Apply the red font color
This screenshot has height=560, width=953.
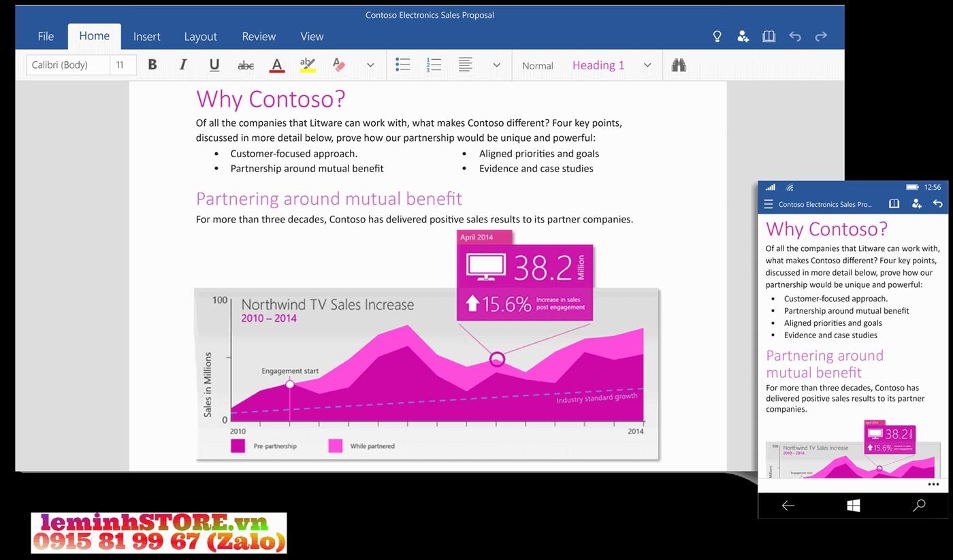pos(276,65)
